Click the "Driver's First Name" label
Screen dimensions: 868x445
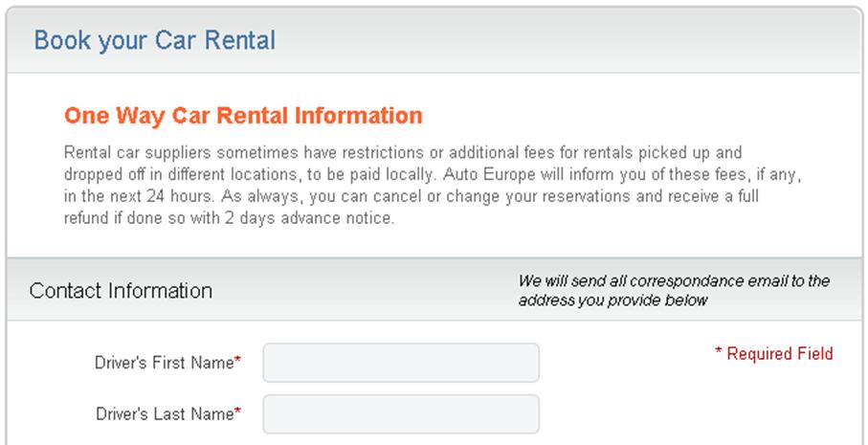point(163,363)
